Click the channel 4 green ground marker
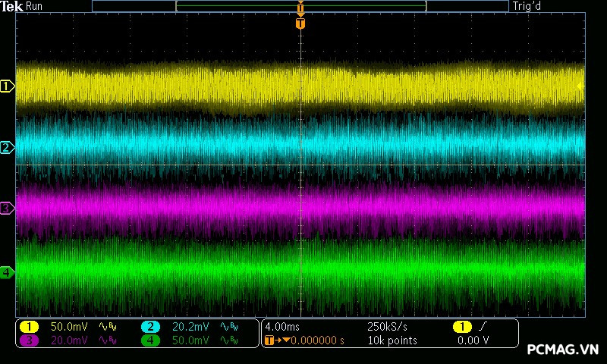Viewport: 607px width, 364px height. (7, 271)
